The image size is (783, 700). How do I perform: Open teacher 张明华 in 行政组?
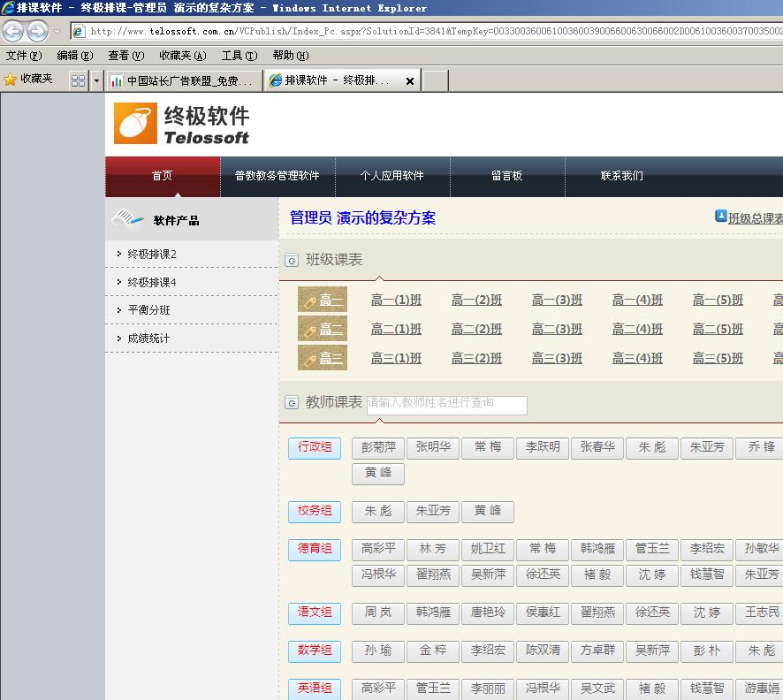pyautogui.click(x=433, y=448)
